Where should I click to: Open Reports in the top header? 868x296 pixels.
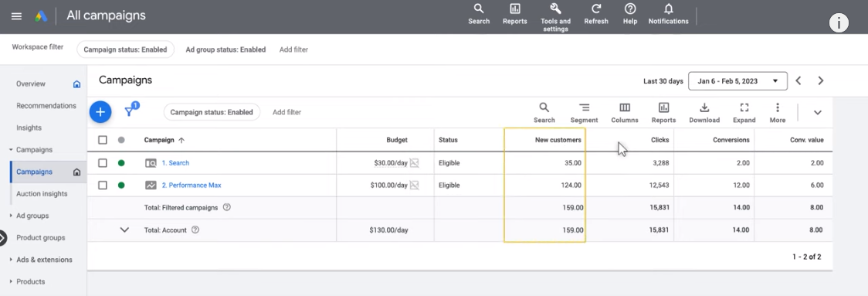tap(515, 15)
